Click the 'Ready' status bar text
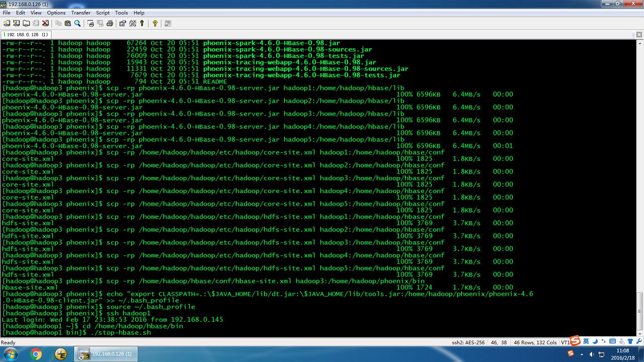This screenshot has width=644, height=362. [x=9, y=342]
